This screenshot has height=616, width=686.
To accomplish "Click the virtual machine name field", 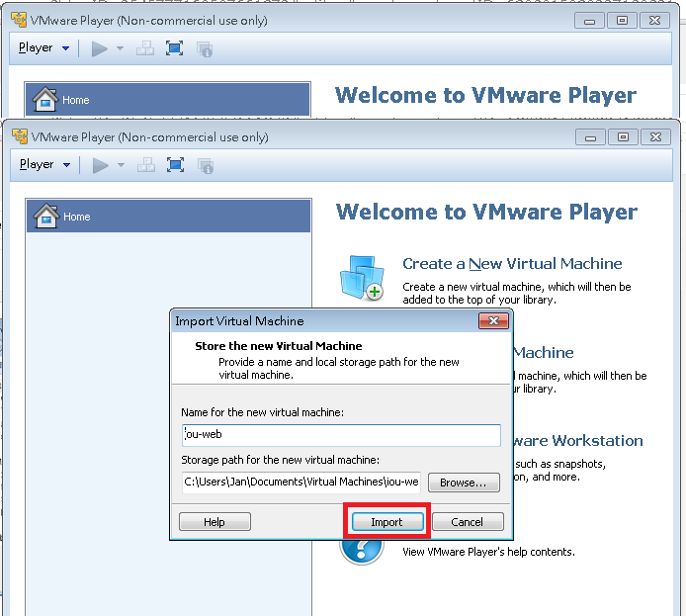I will click(x=341, y=435).
